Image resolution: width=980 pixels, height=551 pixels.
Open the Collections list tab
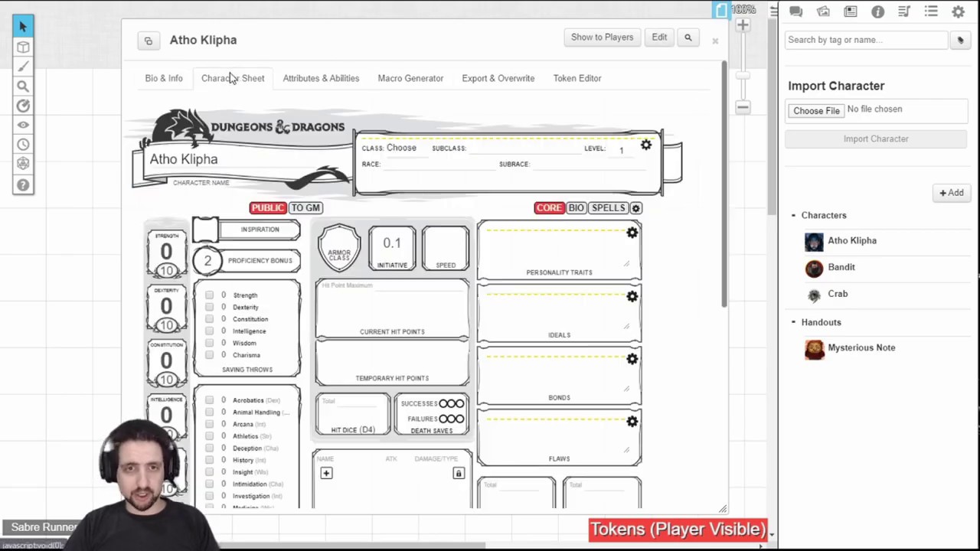click(931, 11)
